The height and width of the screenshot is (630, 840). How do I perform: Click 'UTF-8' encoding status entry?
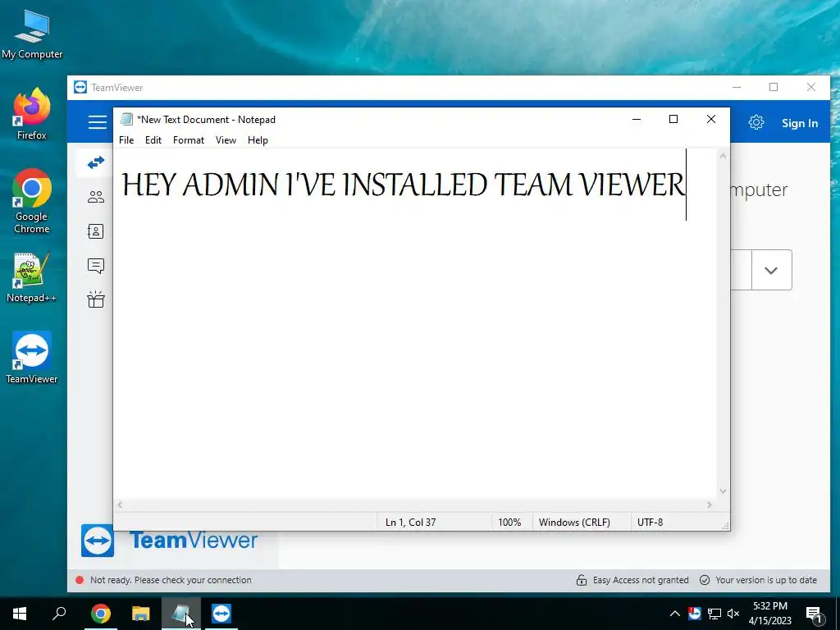click(x=650, y=523)
